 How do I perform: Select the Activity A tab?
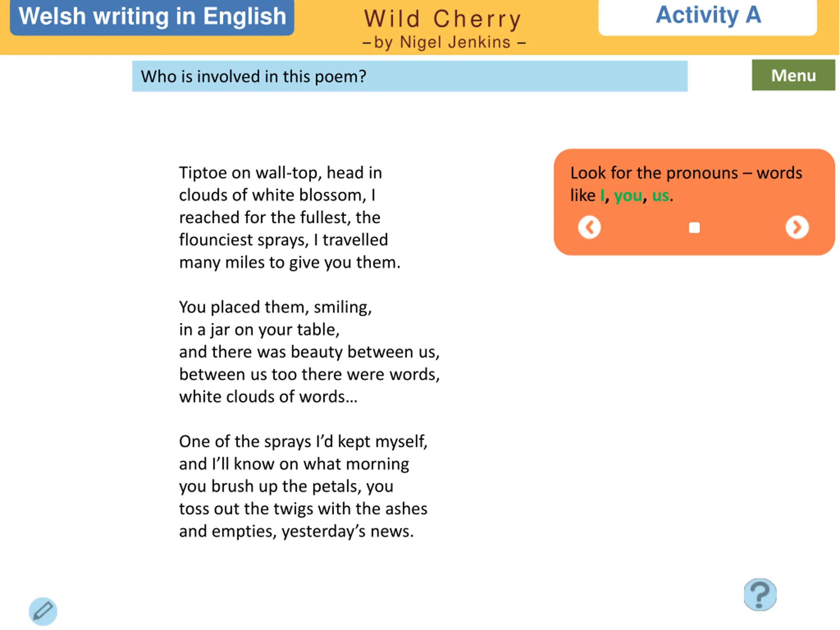coord(707,16)
